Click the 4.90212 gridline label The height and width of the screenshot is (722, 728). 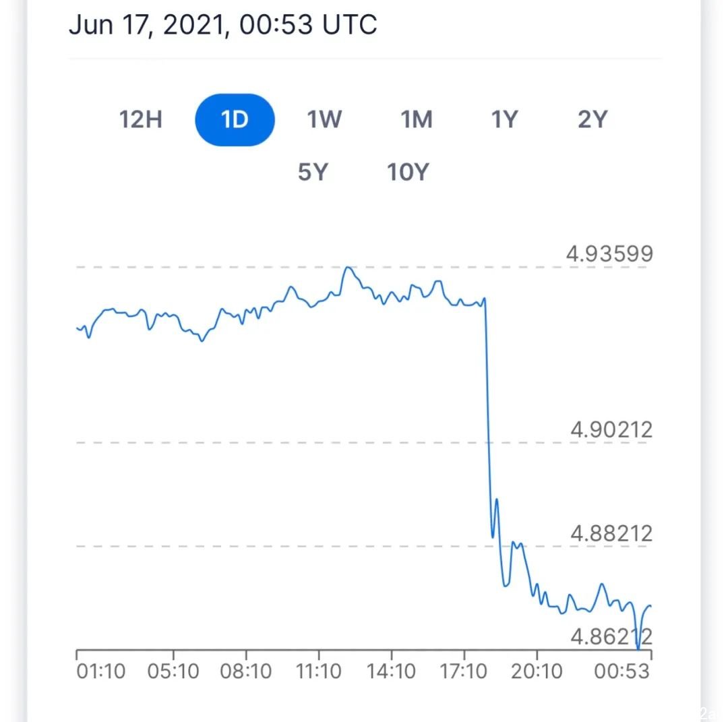click(611, 429)
